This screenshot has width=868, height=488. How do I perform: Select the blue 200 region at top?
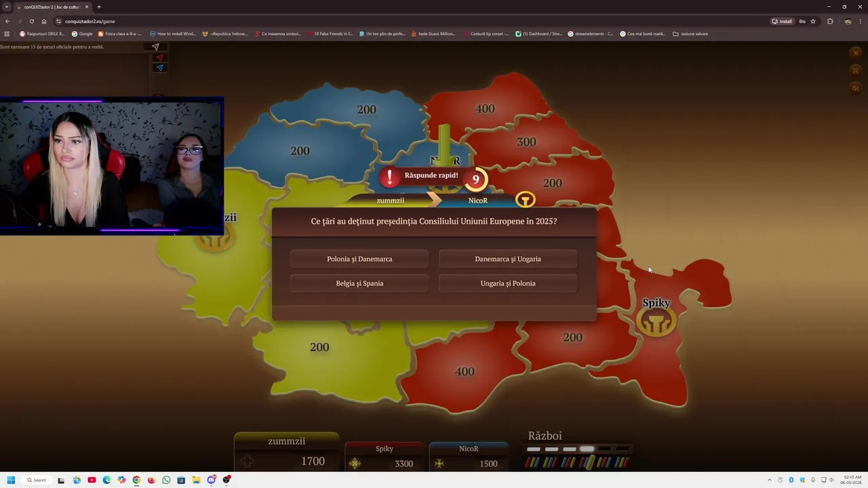point(366,109)
